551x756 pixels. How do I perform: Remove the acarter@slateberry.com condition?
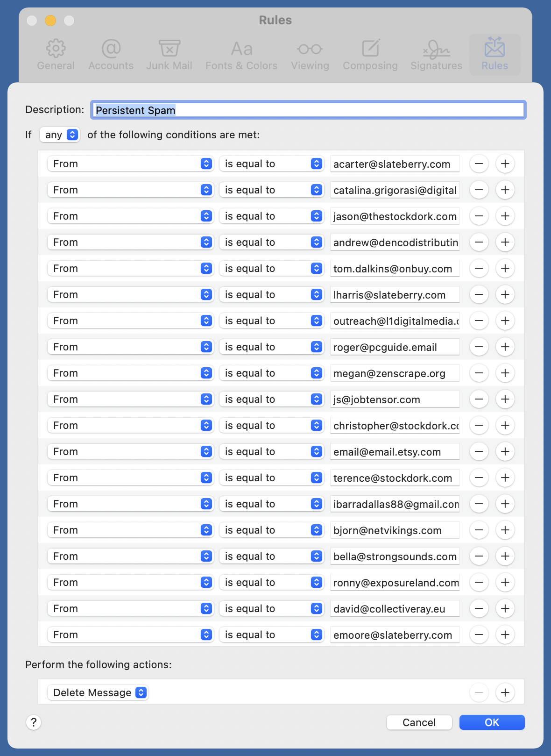479,164
